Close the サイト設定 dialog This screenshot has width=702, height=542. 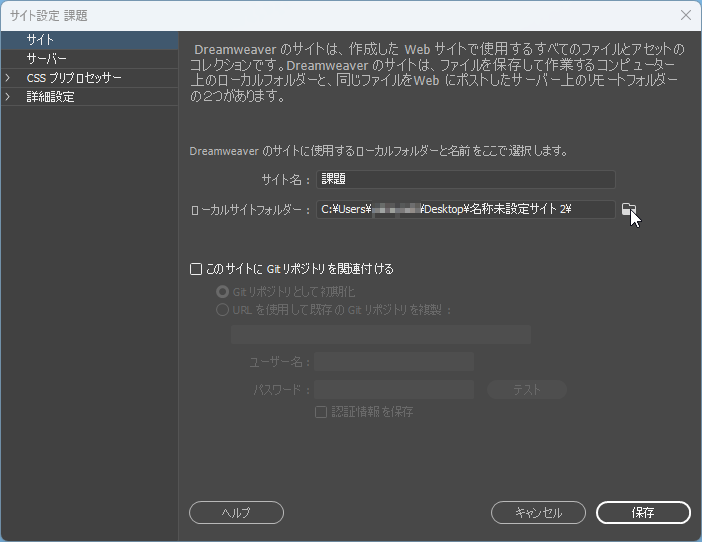pyautogui.click(x=685, y=15)
